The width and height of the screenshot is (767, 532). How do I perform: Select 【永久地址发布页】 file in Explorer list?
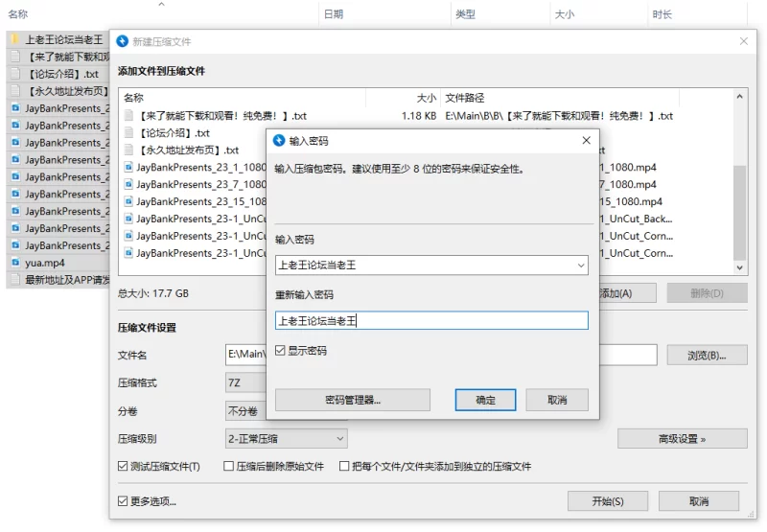(58, 91)
